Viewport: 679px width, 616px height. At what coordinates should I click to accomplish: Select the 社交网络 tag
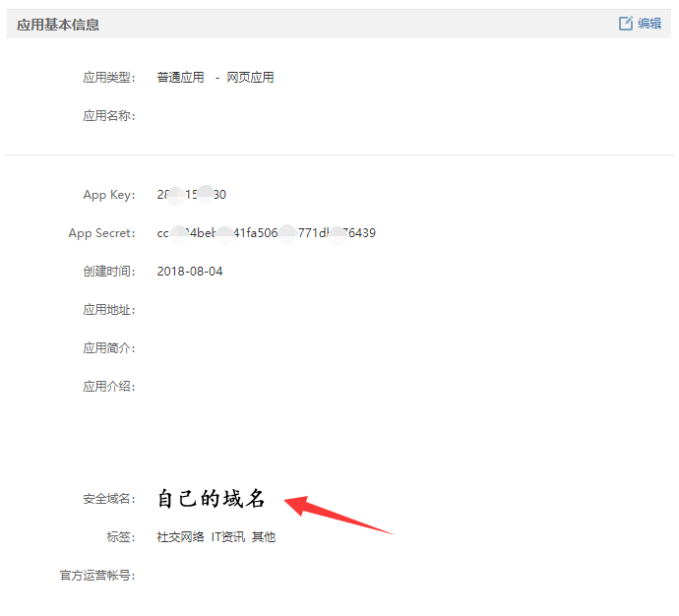click(x=180, y=537)
